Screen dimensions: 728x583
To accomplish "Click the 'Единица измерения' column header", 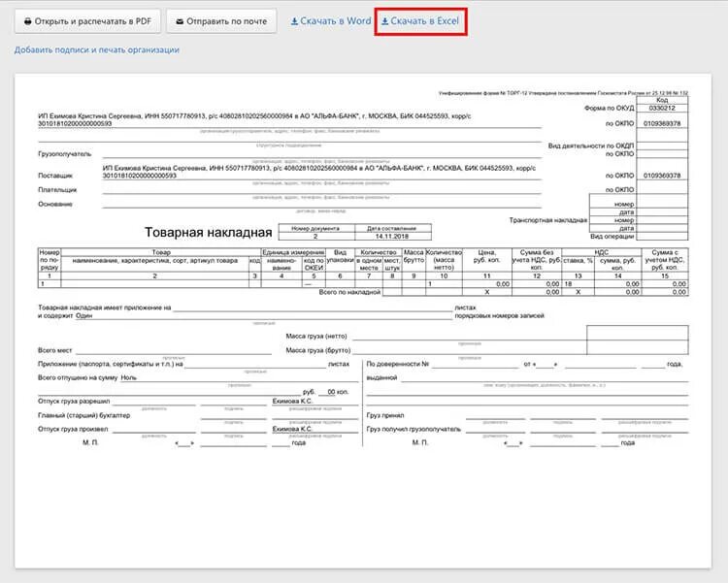I will click(x=293, y=252).
